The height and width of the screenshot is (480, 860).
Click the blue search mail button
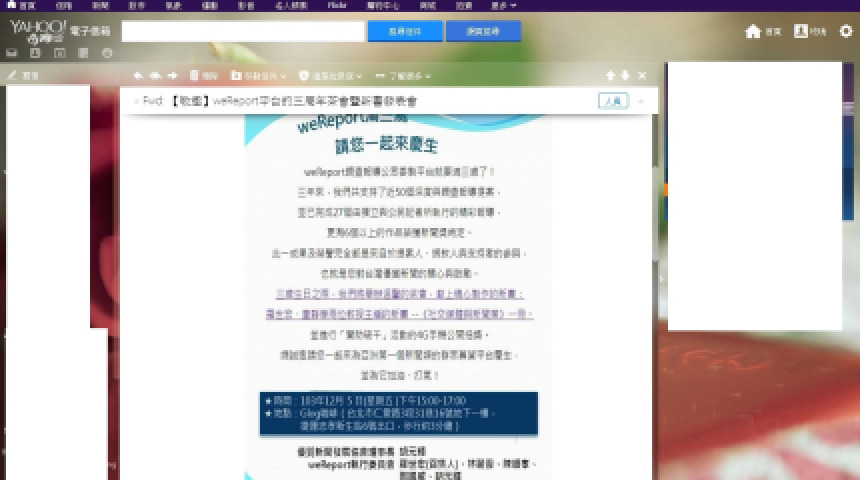405,31
